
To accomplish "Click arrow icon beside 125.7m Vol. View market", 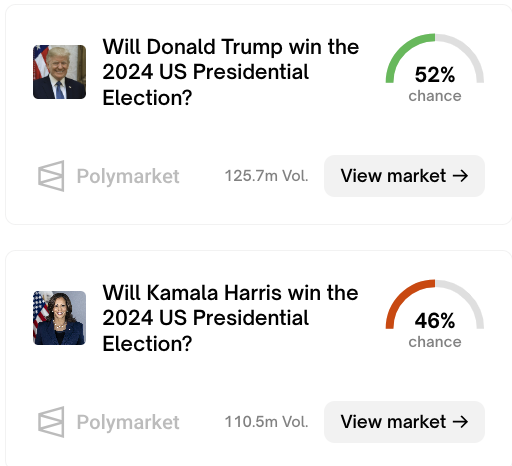I will point(460,176).
